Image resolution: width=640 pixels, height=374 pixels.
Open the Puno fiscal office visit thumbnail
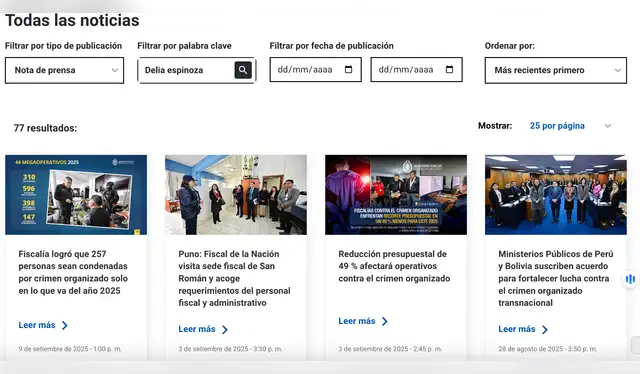236,195
